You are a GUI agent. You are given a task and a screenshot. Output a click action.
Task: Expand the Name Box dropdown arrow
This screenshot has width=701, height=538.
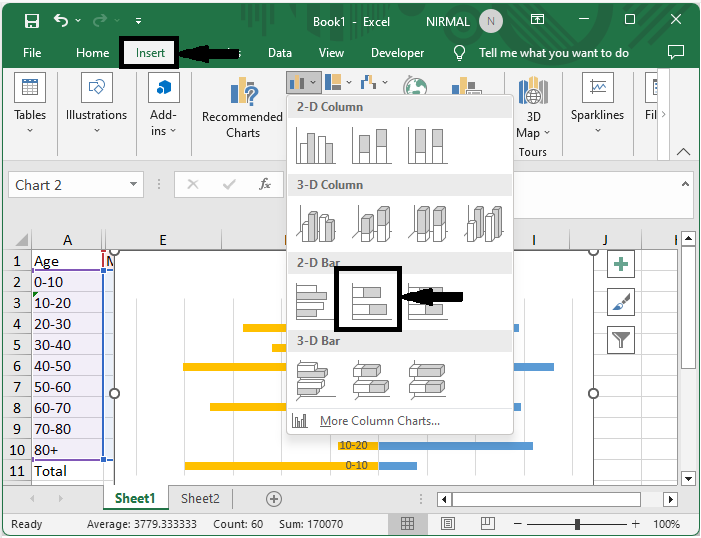click(x=133, y=185)
